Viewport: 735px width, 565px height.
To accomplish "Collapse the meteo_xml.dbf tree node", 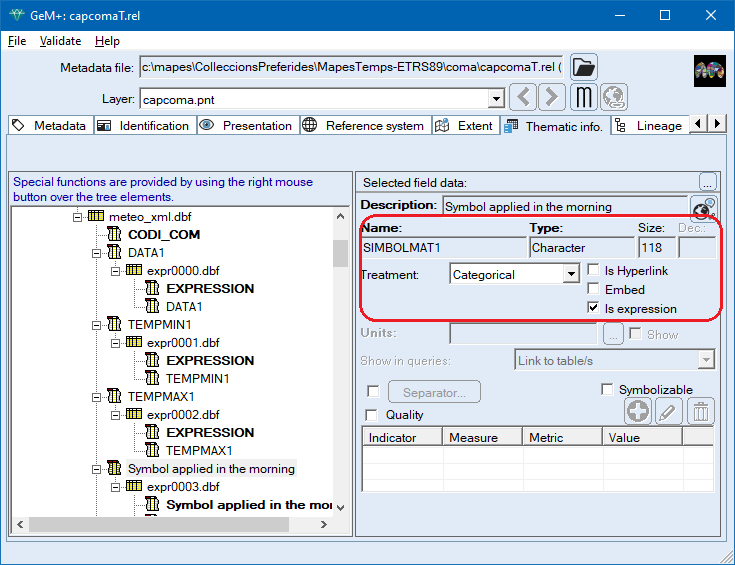I will (77, 217).
